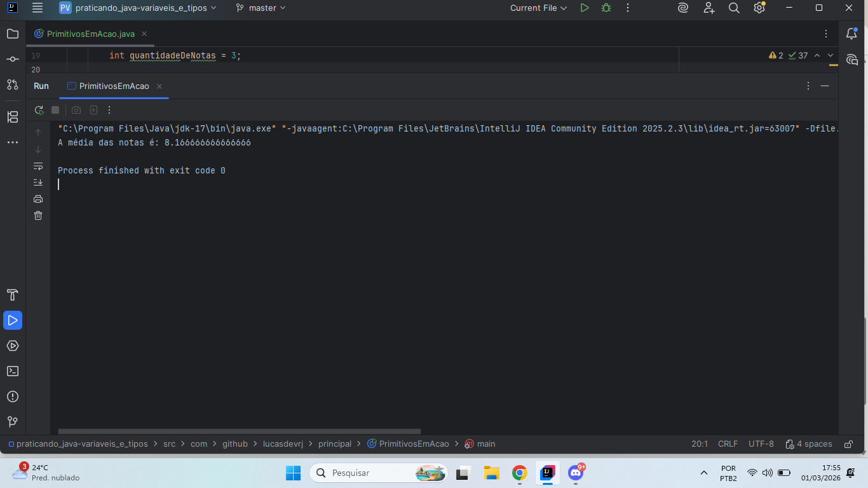This screenshot has height=488, width=868.
Task: Open the Structure tool window icon
Action: [13, 117]
